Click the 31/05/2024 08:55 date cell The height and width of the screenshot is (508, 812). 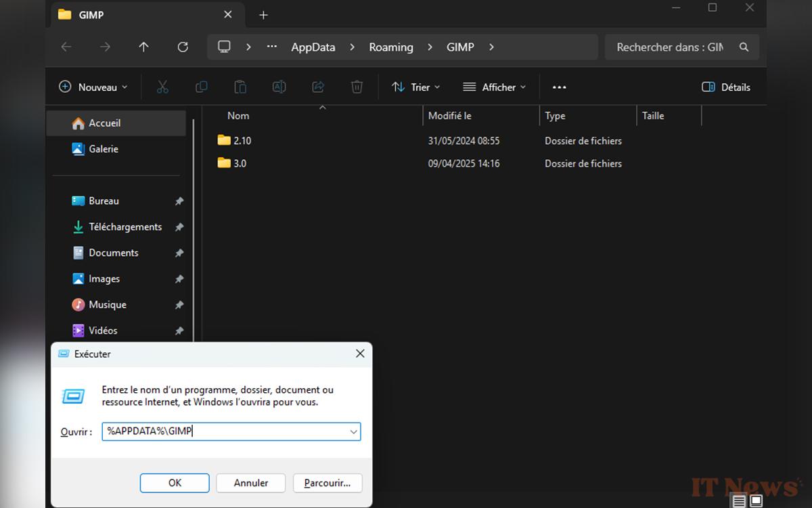point(464,141)
